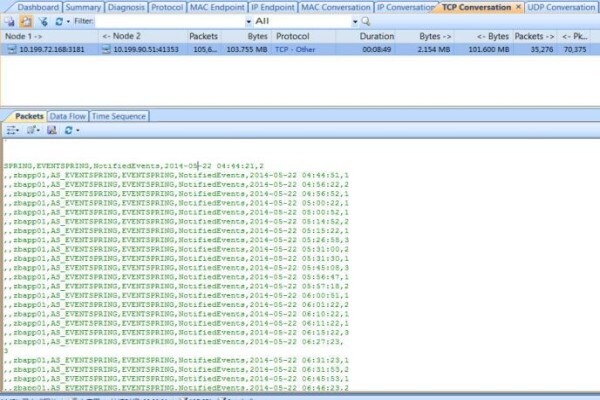Click the 00:08:49 duration cell

pos(377,49)
